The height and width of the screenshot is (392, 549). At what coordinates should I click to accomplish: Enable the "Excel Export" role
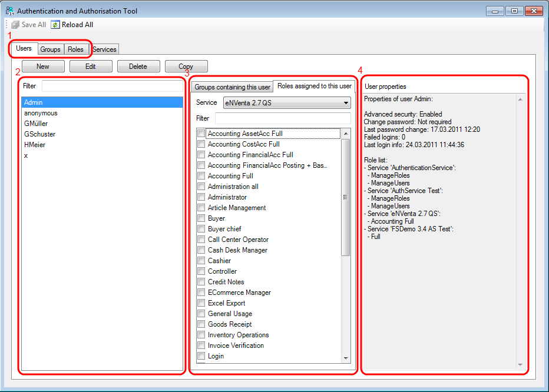(x=201, y=303)
